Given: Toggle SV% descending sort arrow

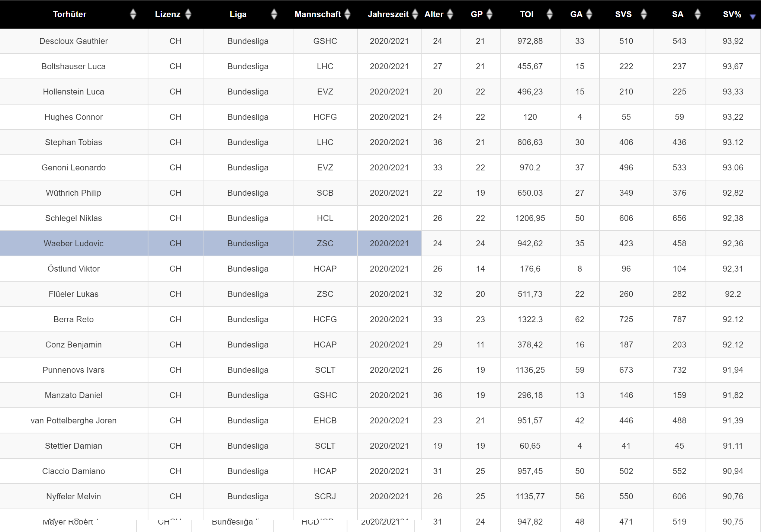Looking at the screenshot, I should tap(752, 16).
